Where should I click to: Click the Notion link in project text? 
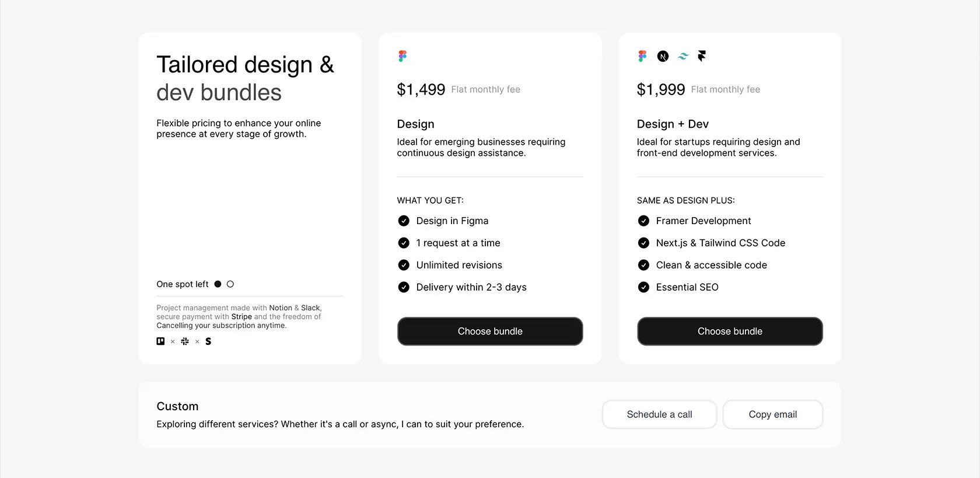pyautogui.click(x=281, y=308)
